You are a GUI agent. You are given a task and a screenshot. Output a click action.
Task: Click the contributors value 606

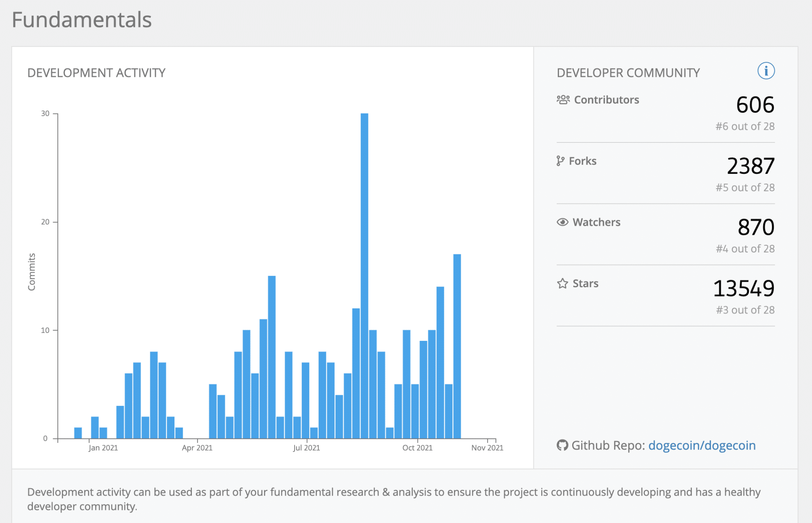point(755,105)
